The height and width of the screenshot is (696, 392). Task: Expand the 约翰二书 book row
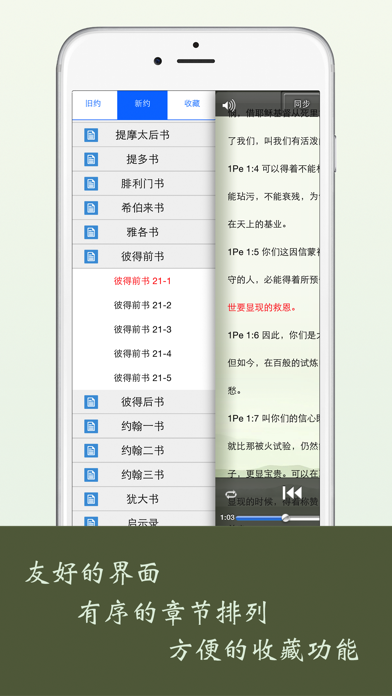point(144,451)
